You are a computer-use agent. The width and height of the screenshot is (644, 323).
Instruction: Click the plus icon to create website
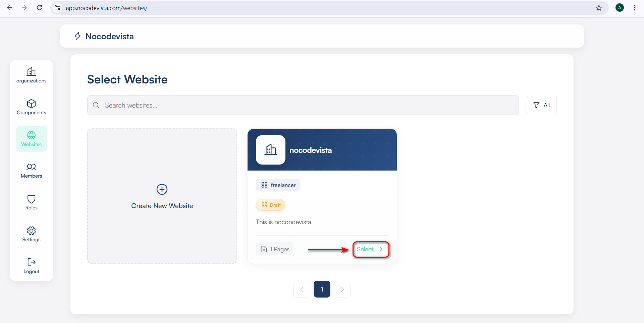click(x=162, y=189)
